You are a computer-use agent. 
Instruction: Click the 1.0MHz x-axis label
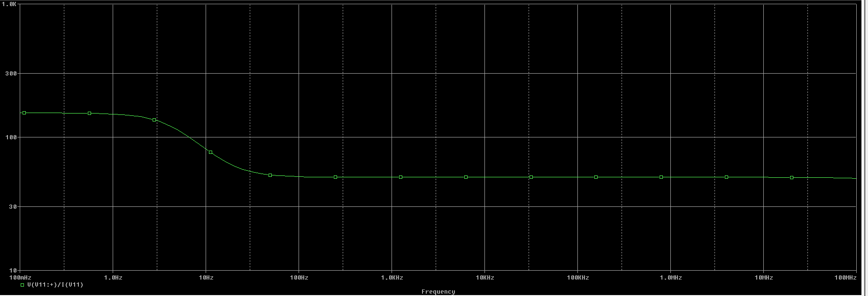coord(671,278)
